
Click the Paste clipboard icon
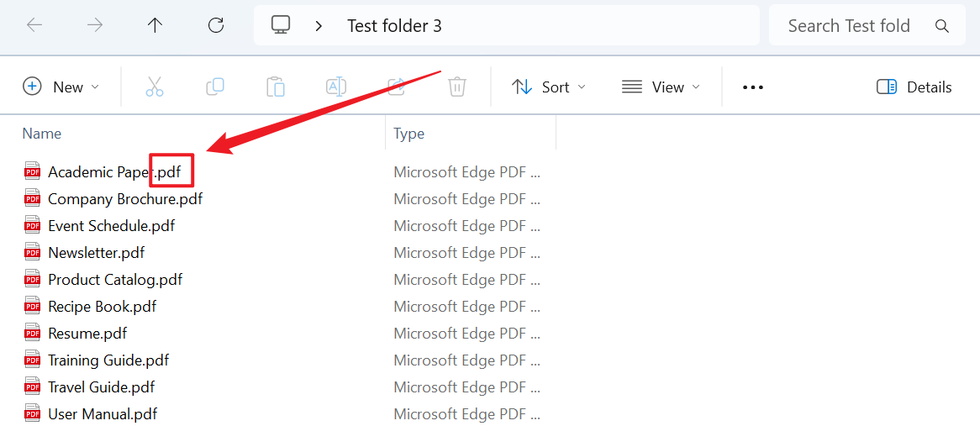click(x=276, y=87)
